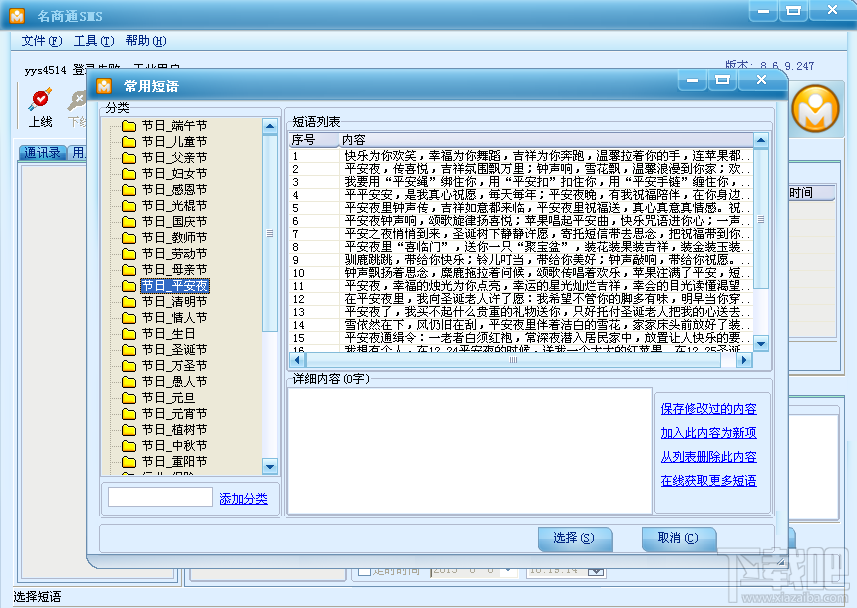Open the 文件(F) menu
Viewport: 857px width, 608px height.
click(x=42, y=41)
